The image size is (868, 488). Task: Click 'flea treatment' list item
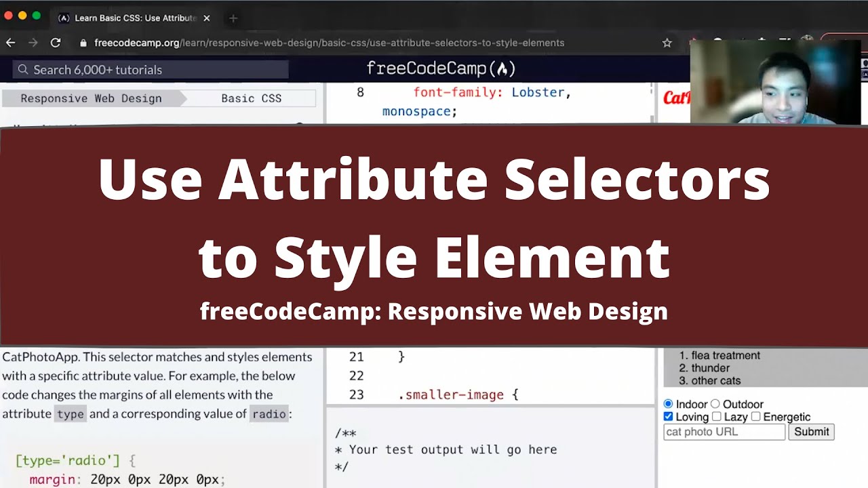pos(726,355)
